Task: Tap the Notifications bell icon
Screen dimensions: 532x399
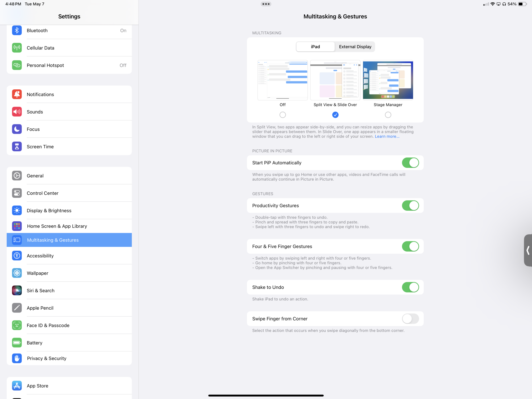Action: tap(17, 94)
